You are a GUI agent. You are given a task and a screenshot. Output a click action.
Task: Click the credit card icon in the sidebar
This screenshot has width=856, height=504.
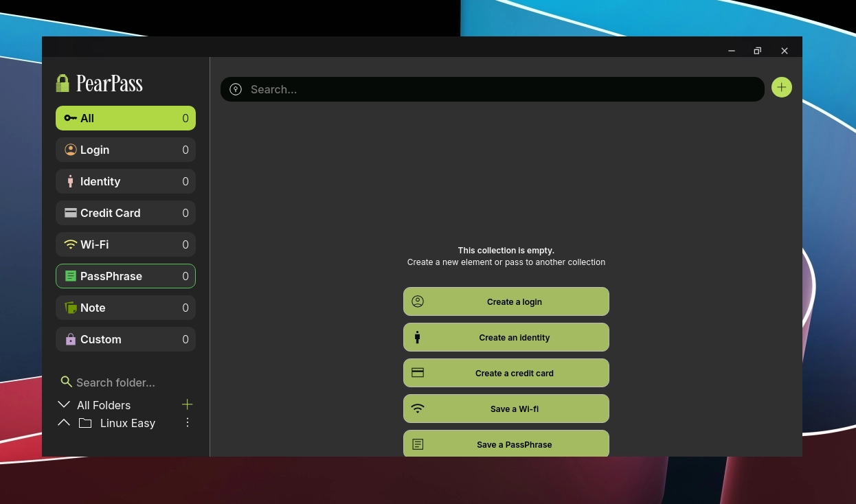[70, 213]
